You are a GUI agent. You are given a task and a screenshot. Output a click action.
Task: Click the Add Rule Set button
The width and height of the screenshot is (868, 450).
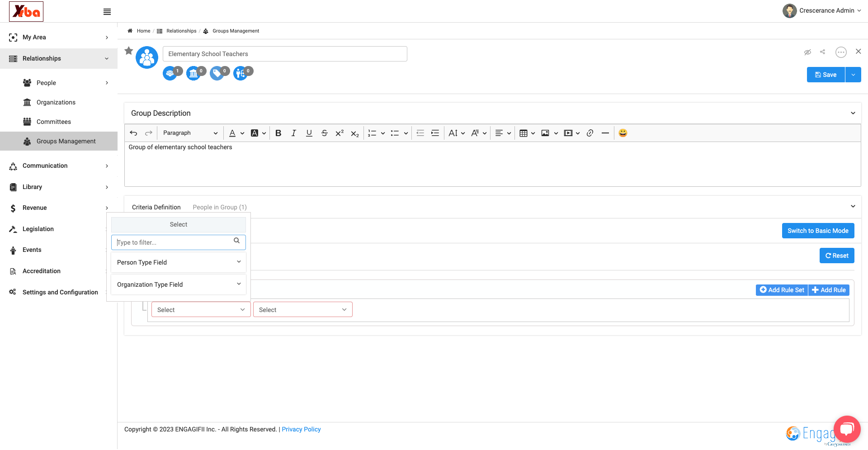click(x=782, y=290)
